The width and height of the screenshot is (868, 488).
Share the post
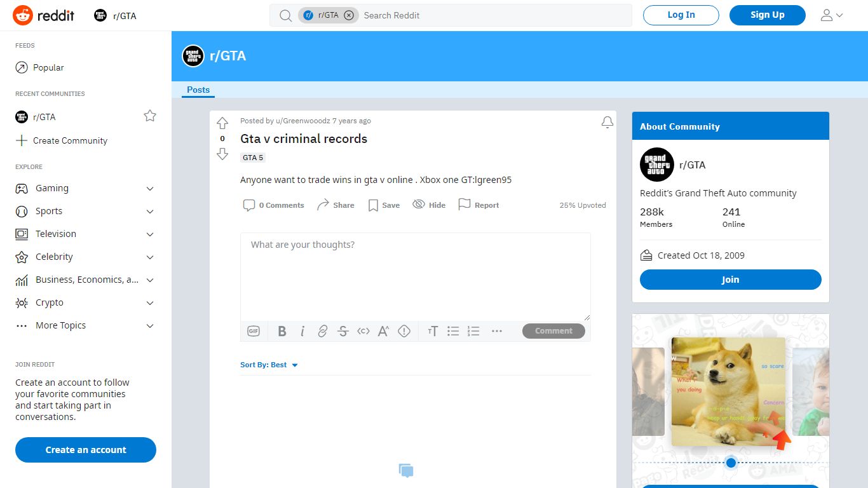click(x=336, y=205)
